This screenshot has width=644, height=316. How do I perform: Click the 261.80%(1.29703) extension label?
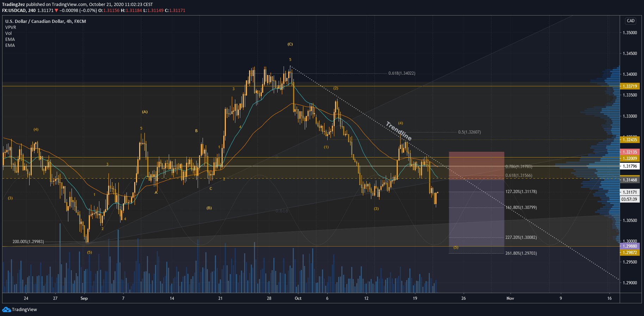pyautogui.click(x=521, y=253)
